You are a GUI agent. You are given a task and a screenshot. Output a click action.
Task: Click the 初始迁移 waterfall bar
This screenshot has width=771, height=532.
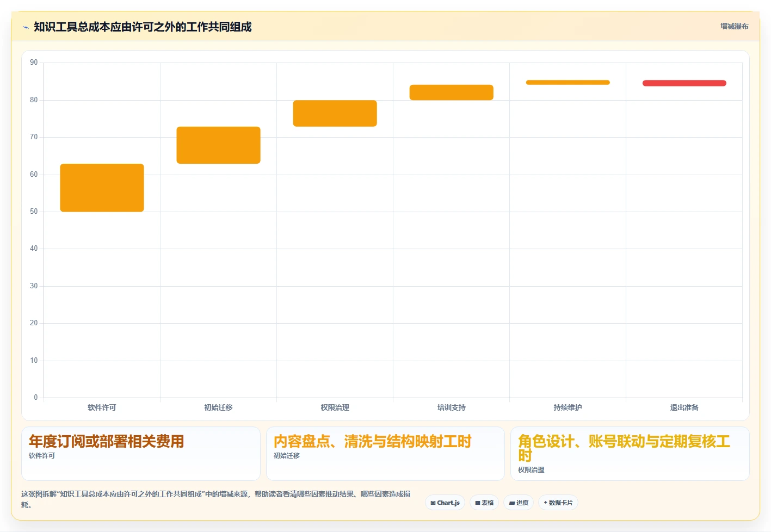pos(218,145)
